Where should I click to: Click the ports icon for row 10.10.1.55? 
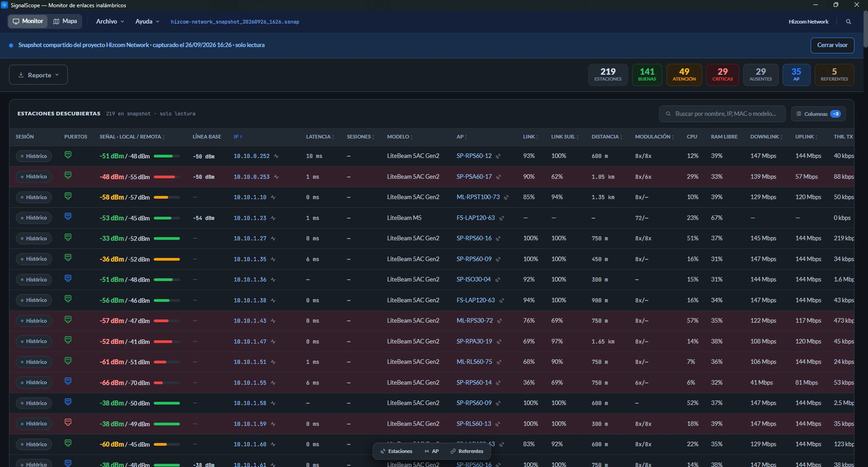click(68, 381)
